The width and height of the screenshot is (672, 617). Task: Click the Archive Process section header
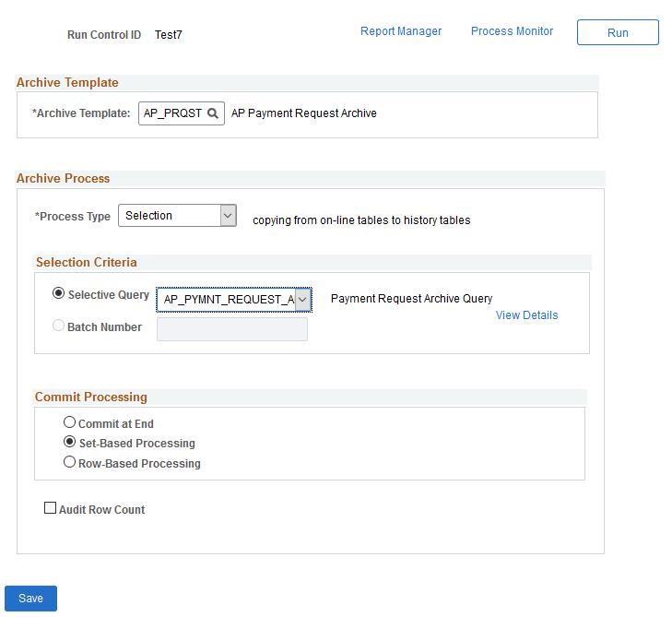point(63,179)
